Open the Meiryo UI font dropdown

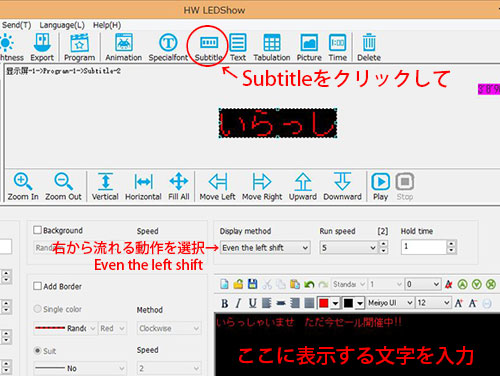(390, 303)
